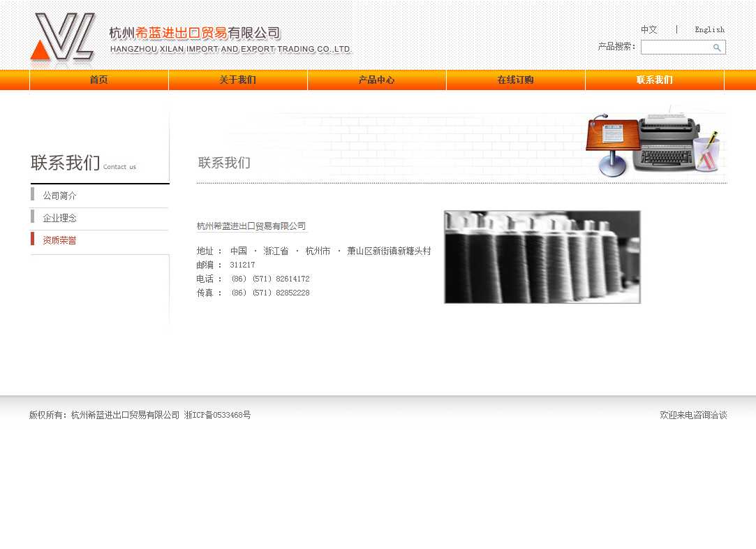The height and width of the screenshot is (549, 756).
Task: Click the magnifier search icon
Action: coord(717,47)
